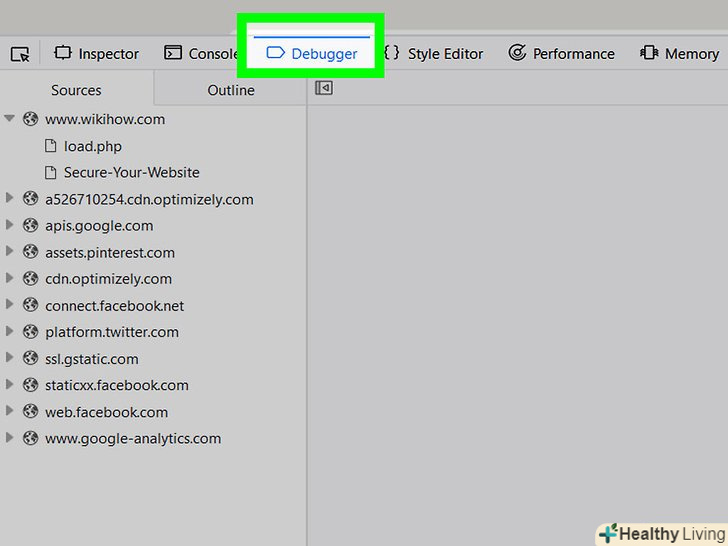This screenshot has height=546, width=728.
Task: Expand the apis.google.com arrow
Action: pyautogui.click(x=9, y=225)
